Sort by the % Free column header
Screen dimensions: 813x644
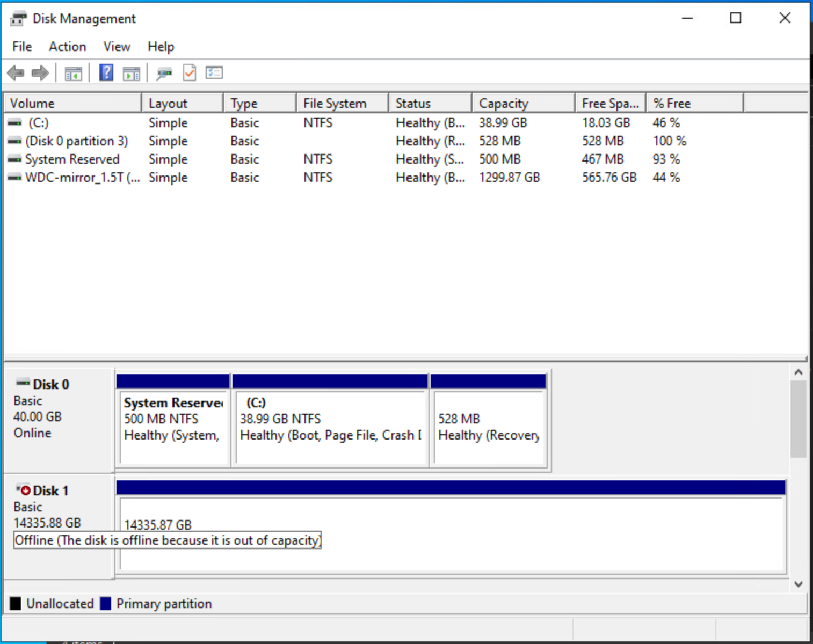pyautogui.click(x=695, y=103)
